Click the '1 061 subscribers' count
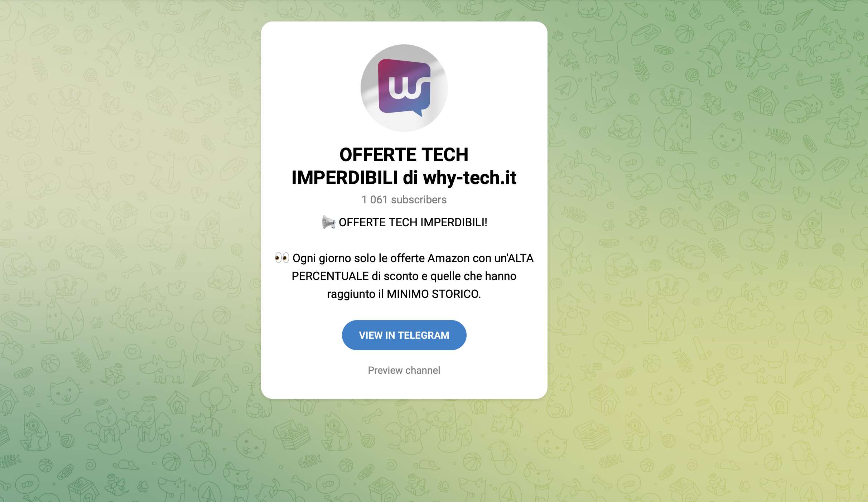 (x=404, y=199)
